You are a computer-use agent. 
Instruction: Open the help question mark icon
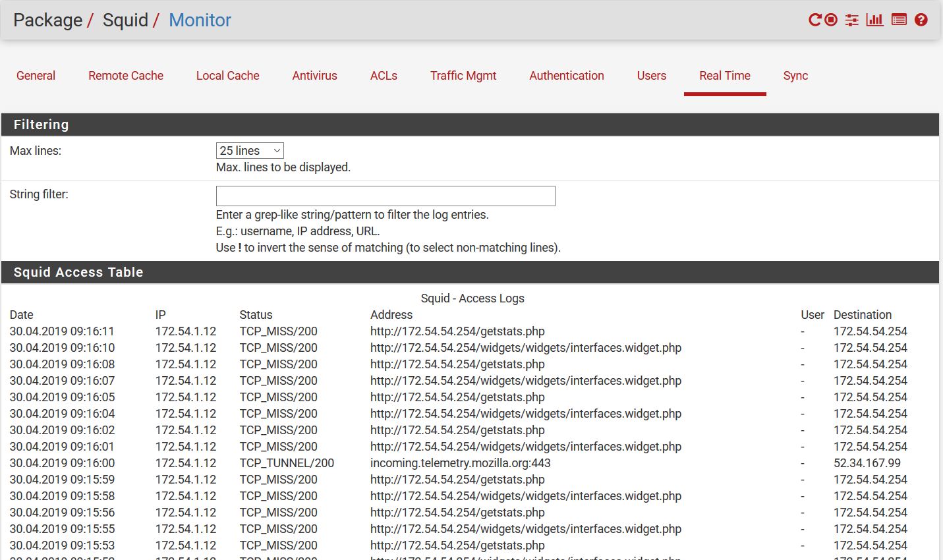pos(921,20)
